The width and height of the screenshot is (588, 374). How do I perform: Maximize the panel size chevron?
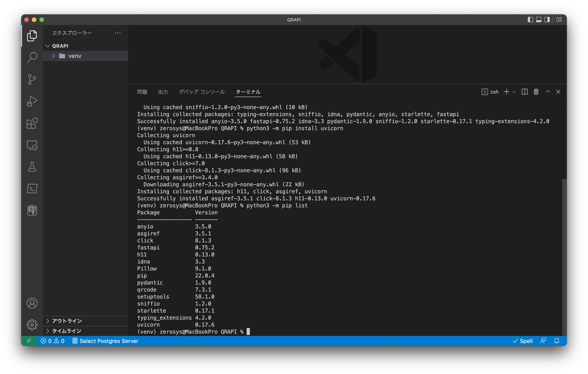coord(548,92)
